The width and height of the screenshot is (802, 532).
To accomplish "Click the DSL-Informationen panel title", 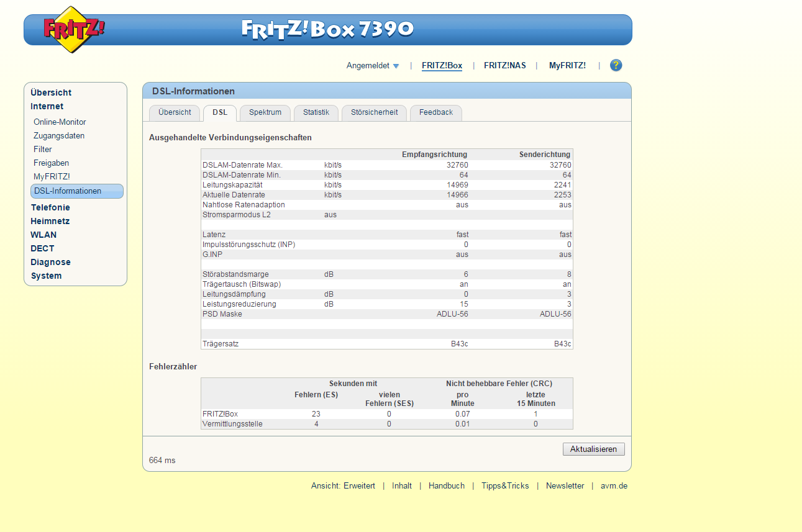I will pos(193,91).
